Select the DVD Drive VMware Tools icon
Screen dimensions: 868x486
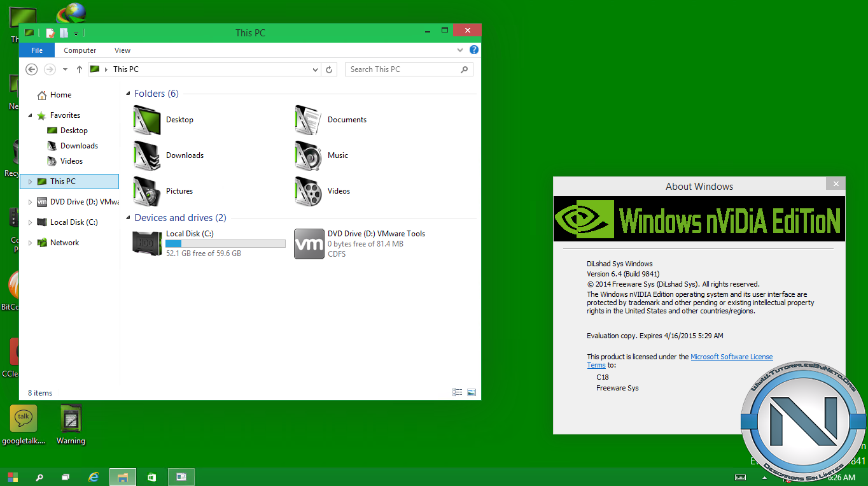tap(309, 244)
